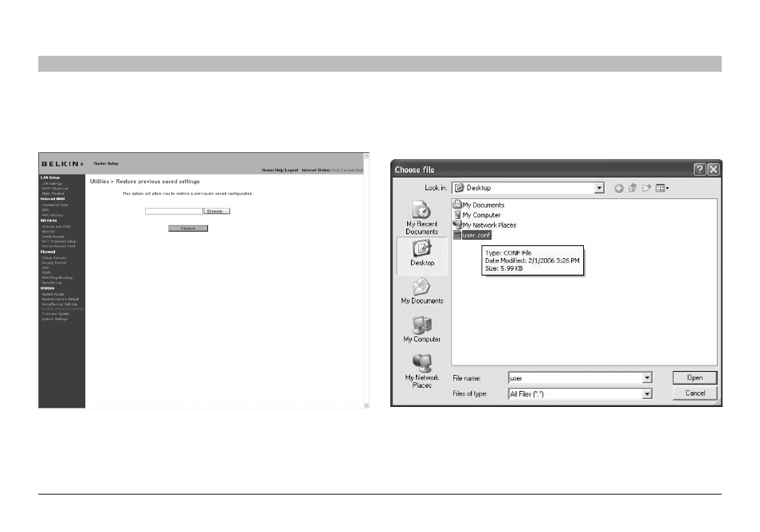
Task: Open My Documents in places bar
Action: pos(421,291)
